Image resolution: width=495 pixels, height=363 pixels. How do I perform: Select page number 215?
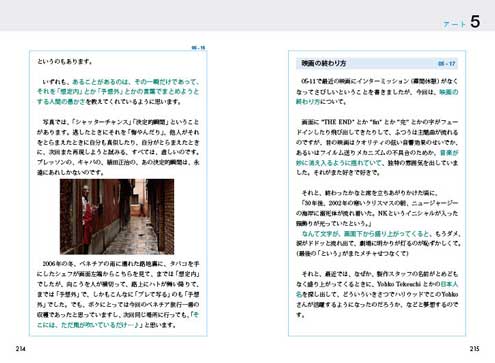click(474, 349)
